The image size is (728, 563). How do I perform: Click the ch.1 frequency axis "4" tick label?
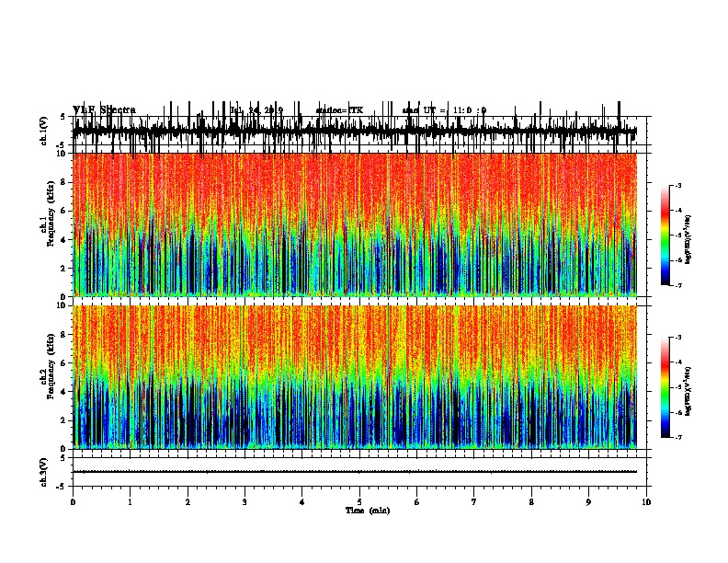tap(63, 240)
